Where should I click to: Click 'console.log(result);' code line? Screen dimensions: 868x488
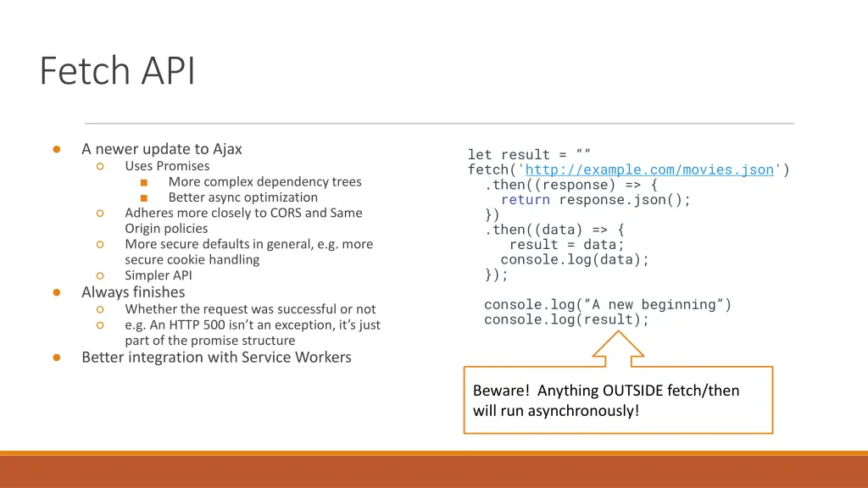[566, 319]
